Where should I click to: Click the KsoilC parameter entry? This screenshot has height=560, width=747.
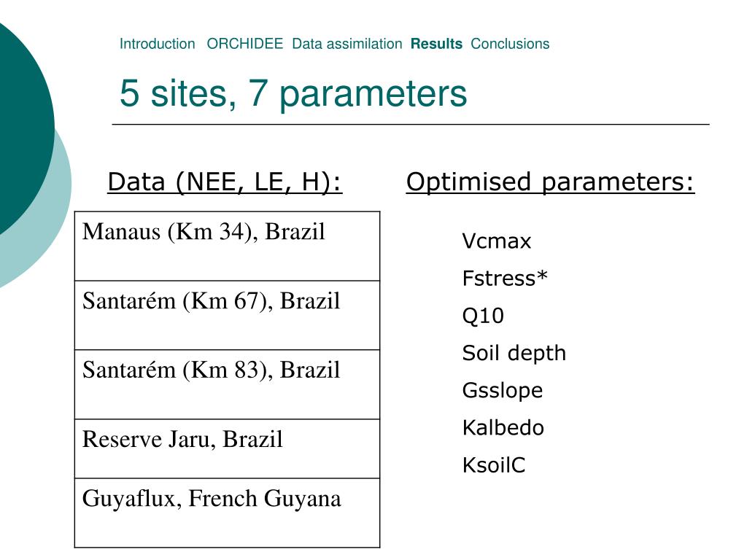tap(494, 465)
